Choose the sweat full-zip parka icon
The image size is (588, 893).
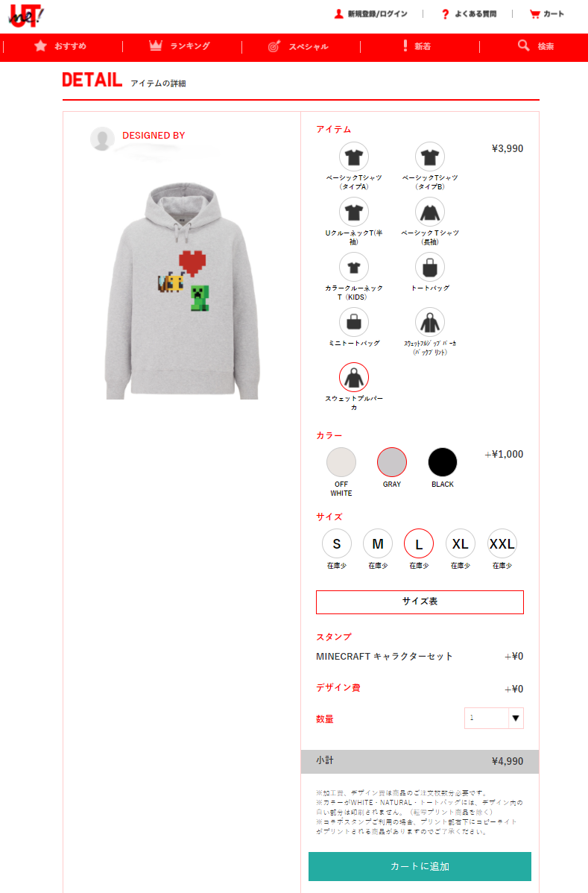[430, 322]
